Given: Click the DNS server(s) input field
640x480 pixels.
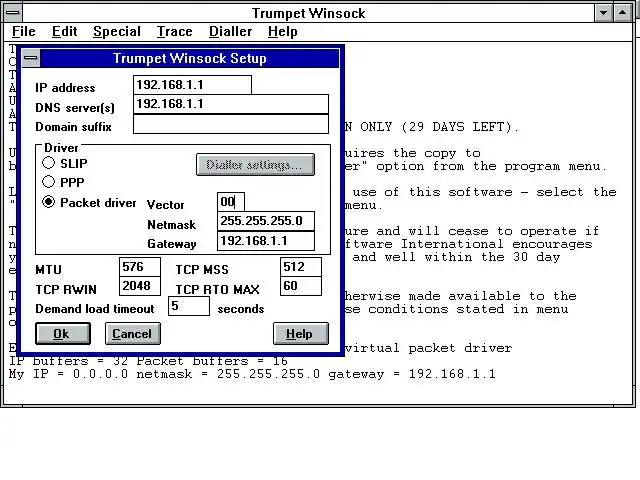Looking at the screenshot, I should point(231,104).
